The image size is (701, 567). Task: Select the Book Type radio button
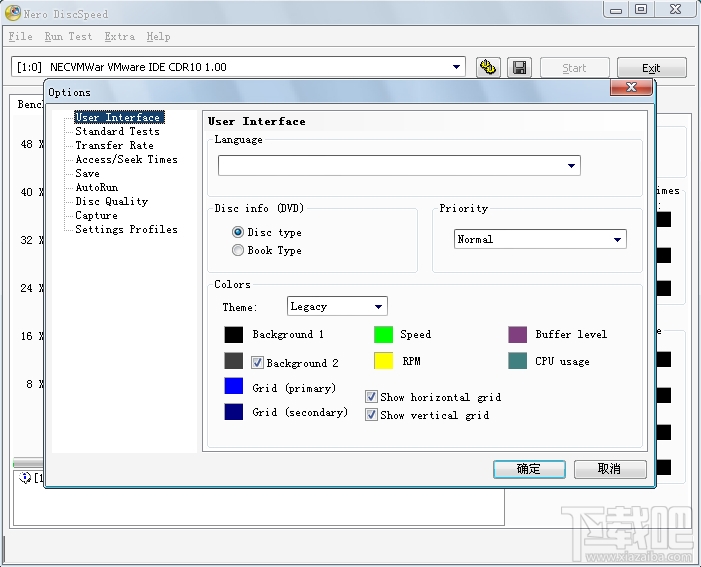coord(238,250)
